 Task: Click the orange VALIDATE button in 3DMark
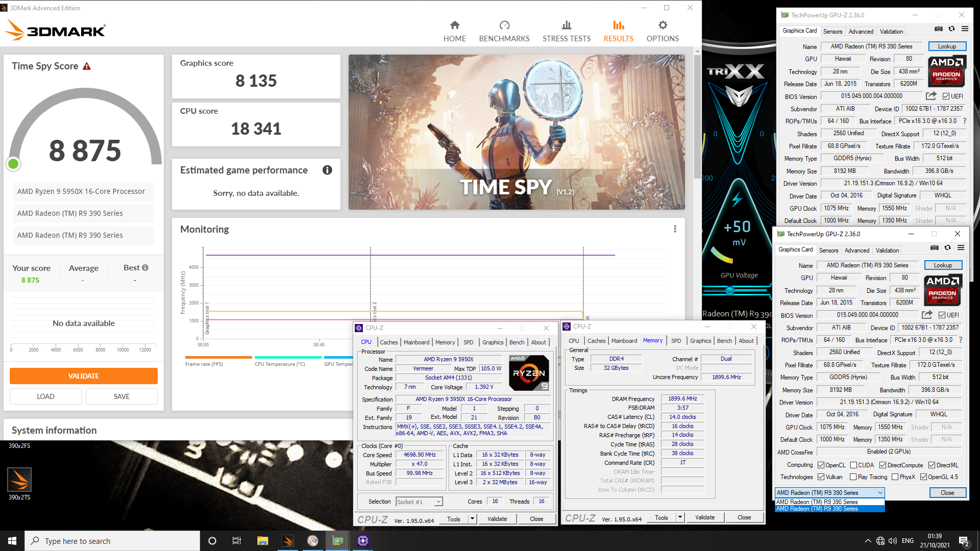[x=84, y=376]
